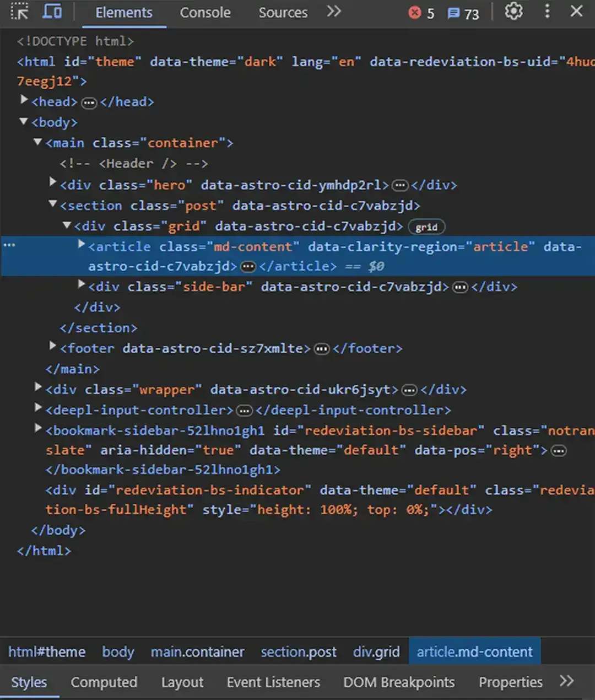Viewport: 595px width, 700px height.
Task: Click ellipsis inside the article element
Action: (248, 267)
